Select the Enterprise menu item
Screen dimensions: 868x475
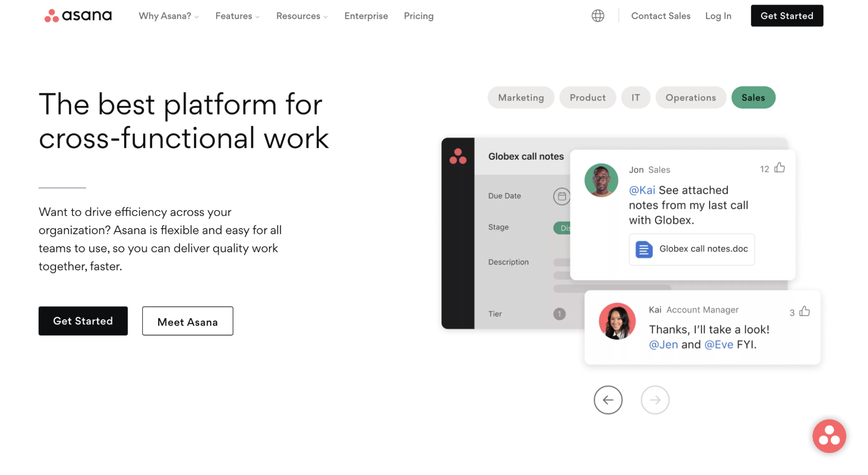click(366, 16)
